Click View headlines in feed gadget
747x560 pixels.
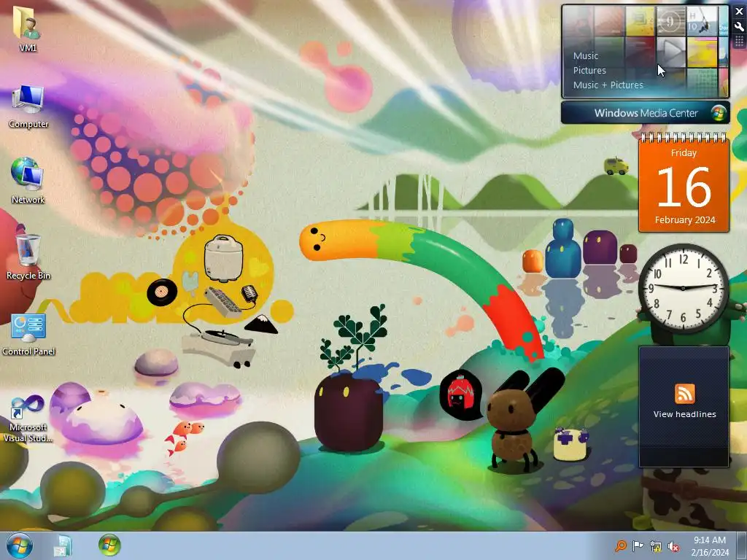[x=684, y=414]
